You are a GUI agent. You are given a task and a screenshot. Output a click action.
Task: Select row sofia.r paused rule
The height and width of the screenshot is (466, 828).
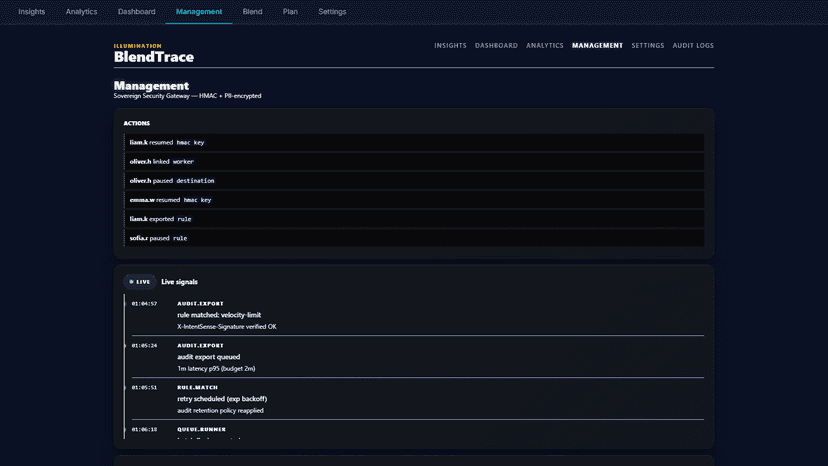414,238
